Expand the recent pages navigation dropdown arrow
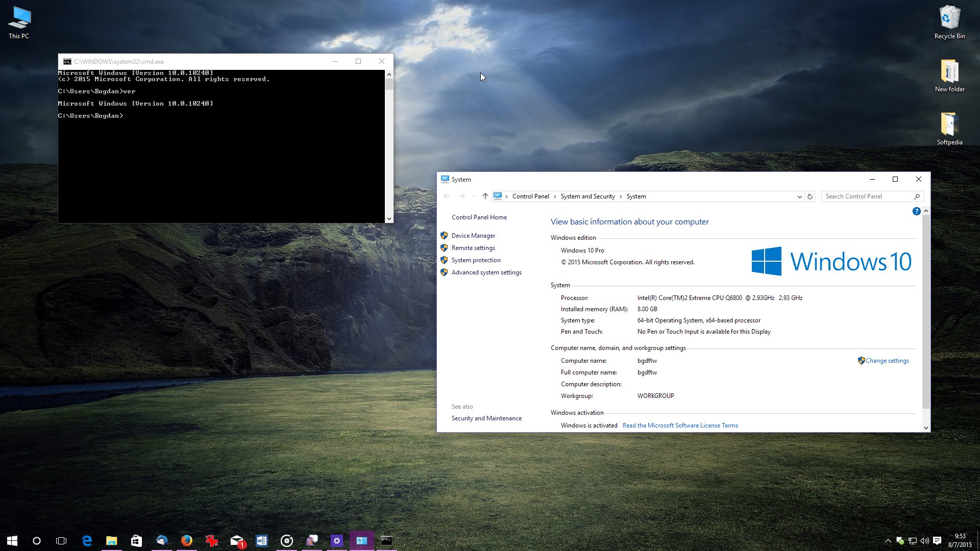 pos(474,196)
